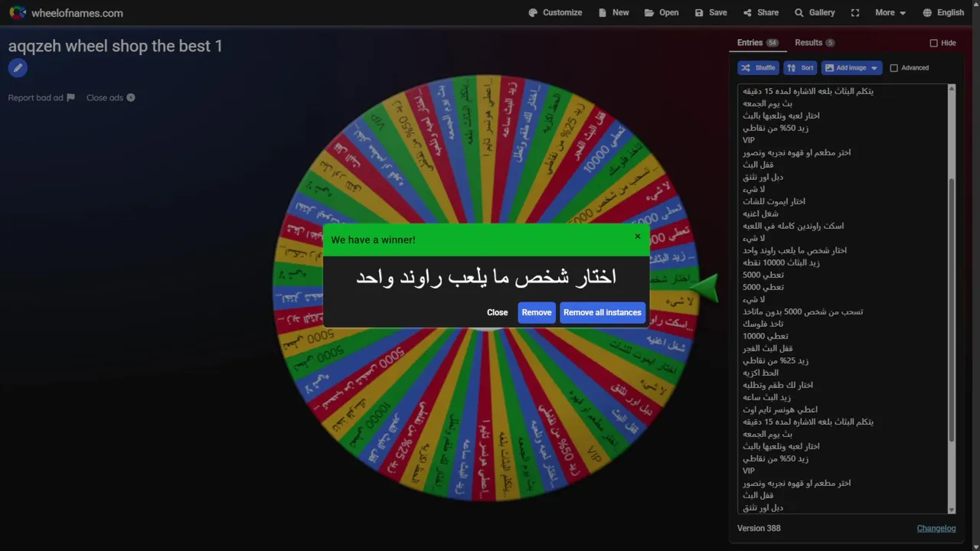The width and height of the screenshot is (980, 551).
Task: Create a New wheel file
Action: tap(613, 12)
